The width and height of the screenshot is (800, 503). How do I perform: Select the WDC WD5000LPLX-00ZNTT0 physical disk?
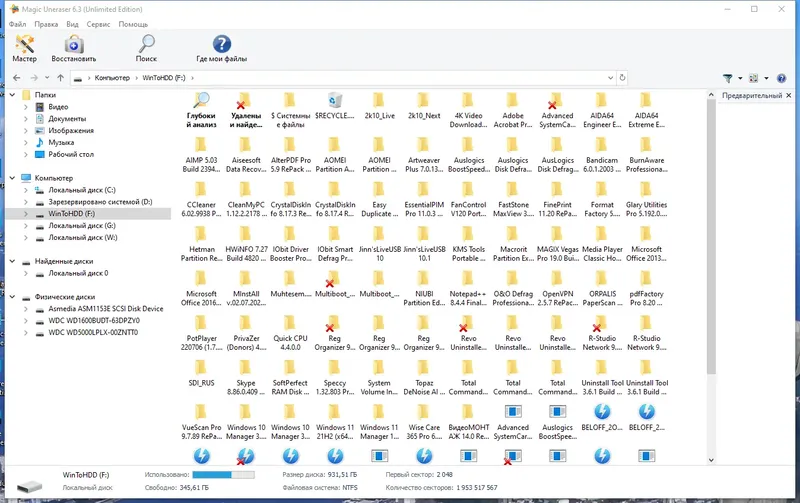point(93,332)
